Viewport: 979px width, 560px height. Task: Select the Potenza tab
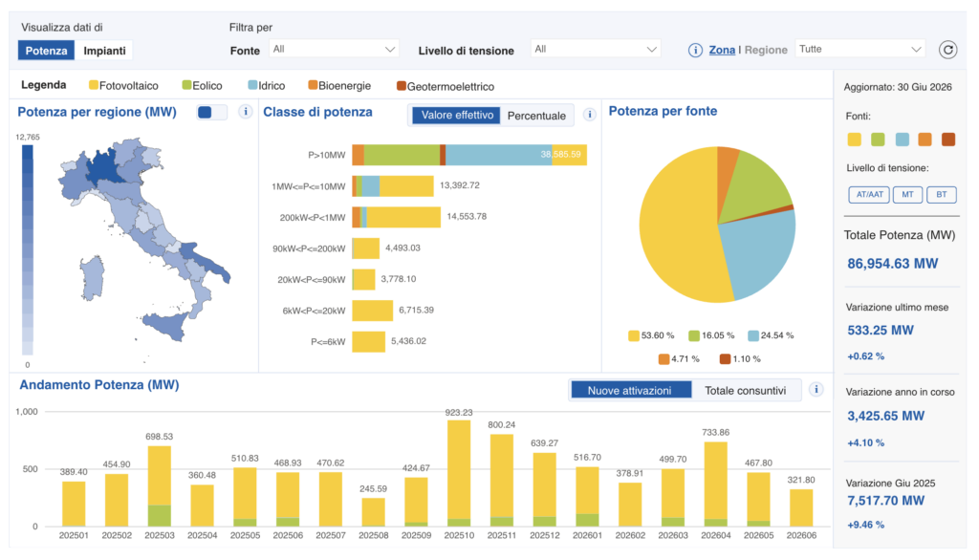[x=46, y=51]
